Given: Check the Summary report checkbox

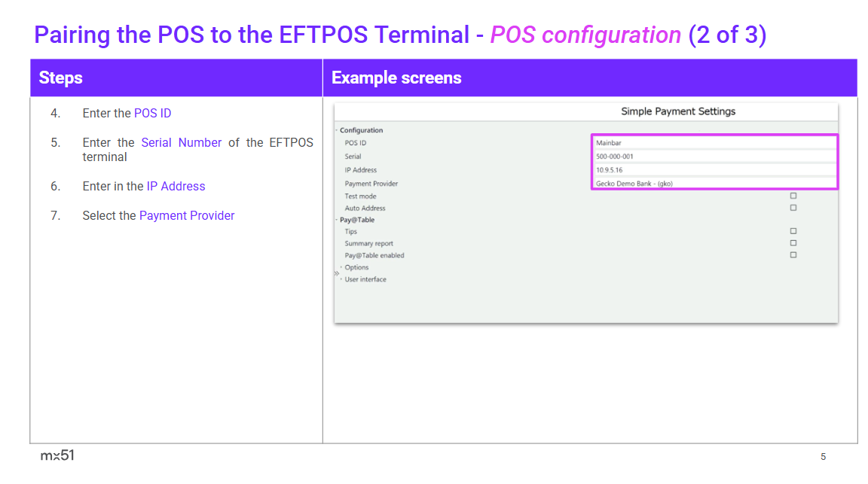Looking at the screenshot, I should [793, 243].
